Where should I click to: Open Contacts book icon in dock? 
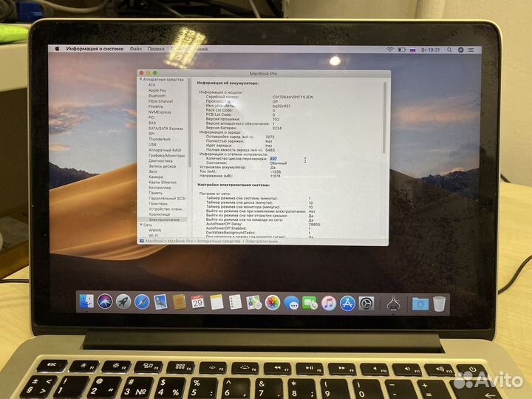pyautogui.click(x=179, y=302)
